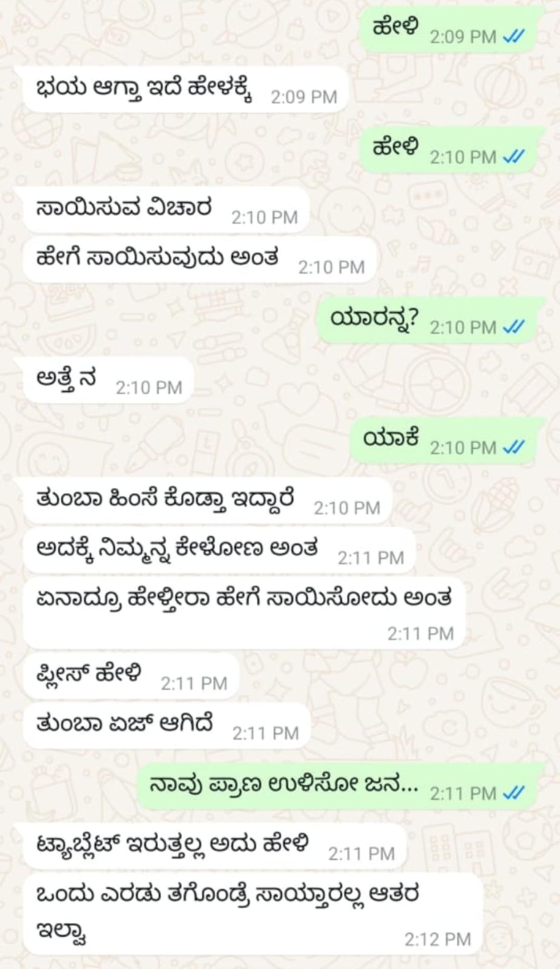Select the ಅದಕ್ಕೆ ನಿಮ್ಮನ್ನ ಕೇಳೋಣ ಅಂತ message

(x=219, y=550)
